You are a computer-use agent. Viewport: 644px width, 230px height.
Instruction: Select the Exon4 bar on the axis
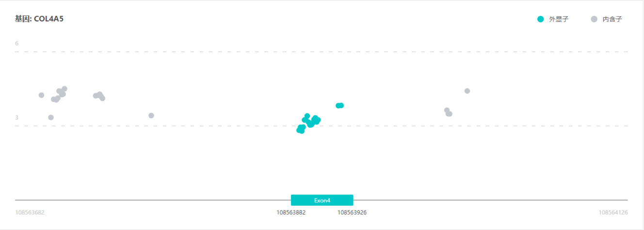tap(322, 200)
